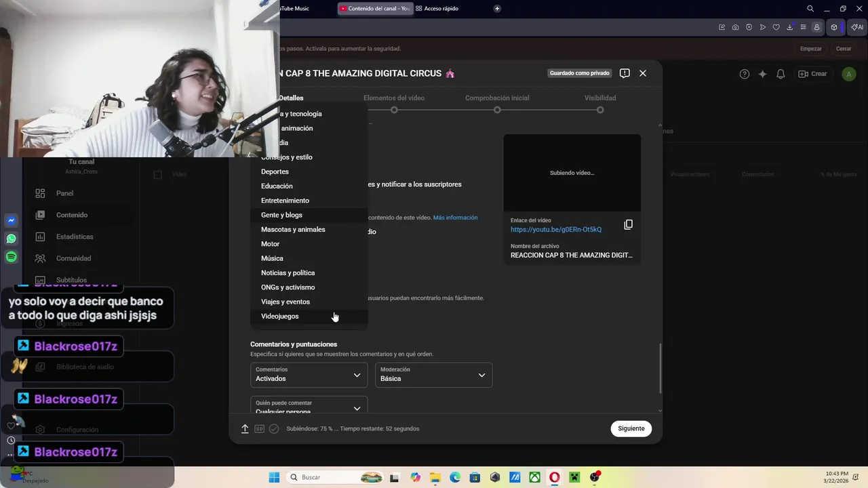This screenshot has height=488, width=868.
Task: Open Estadísticas in Studio sidebar
Action: (75, 237)
